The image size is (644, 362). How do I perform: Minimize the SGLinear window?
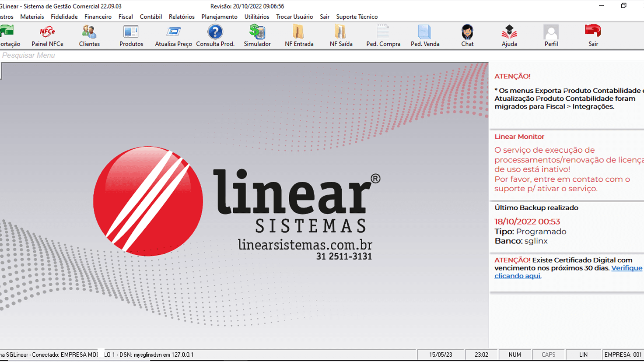click(x=602, y=6)
